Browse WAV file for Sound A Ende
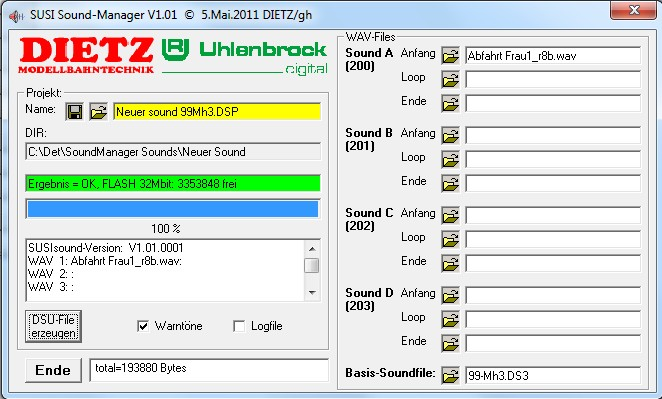The image size is (662, 399). [450, 103]
